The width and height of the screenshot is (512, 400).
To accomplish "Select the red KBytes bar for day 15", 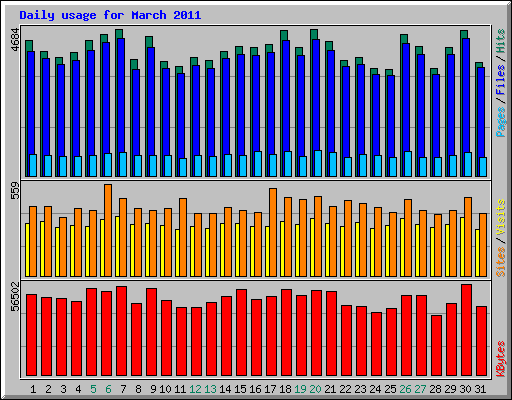I will [x=241, y=332].
